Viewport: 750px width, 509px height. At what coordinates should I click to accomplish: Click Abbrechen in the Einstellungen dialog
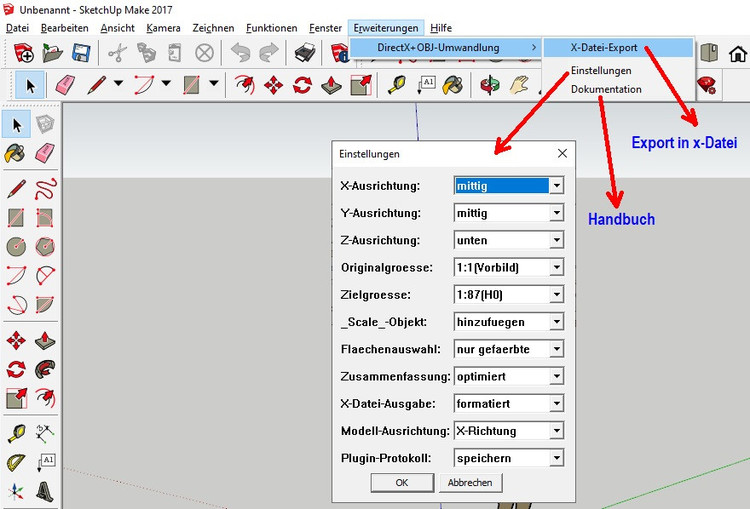[470, 483]
